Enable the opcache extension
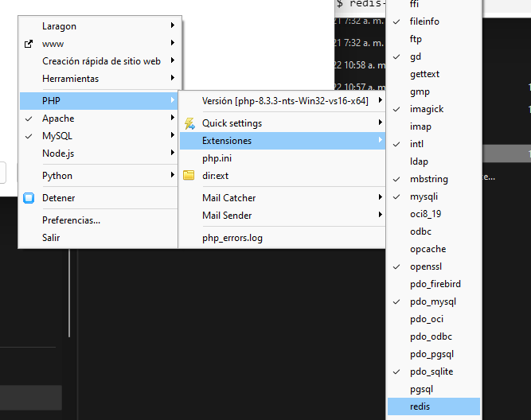This screenshot has width=531, height=420. 434,249
